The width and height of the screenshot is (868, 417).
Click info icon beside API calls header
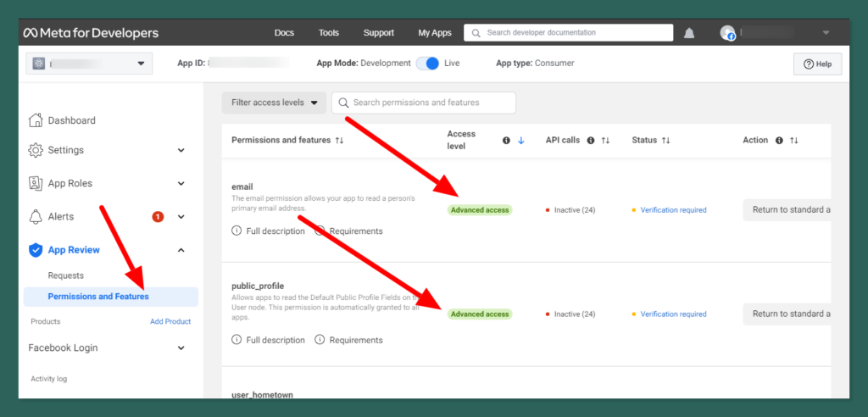[x=590, y=141]
